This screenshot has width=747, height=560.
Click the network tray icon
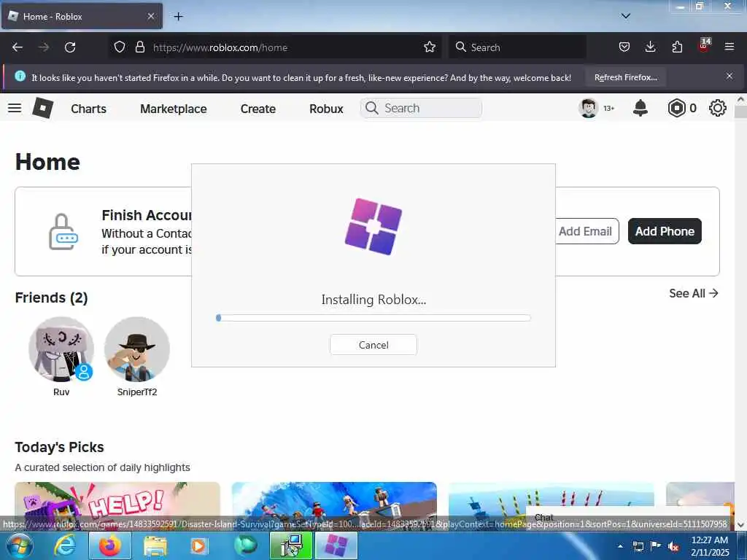pyautogui.click(x=638, y=546)
